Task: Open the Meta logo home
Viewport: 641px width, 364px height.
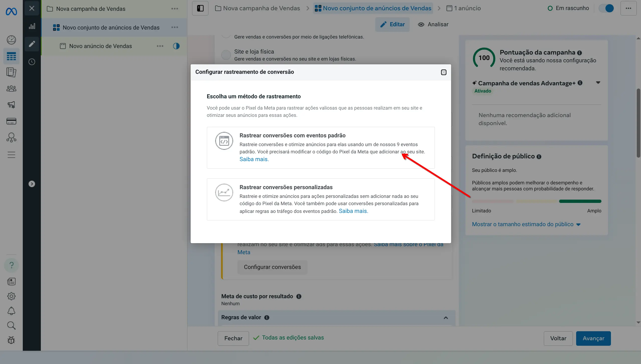Action: pos(11,12)
